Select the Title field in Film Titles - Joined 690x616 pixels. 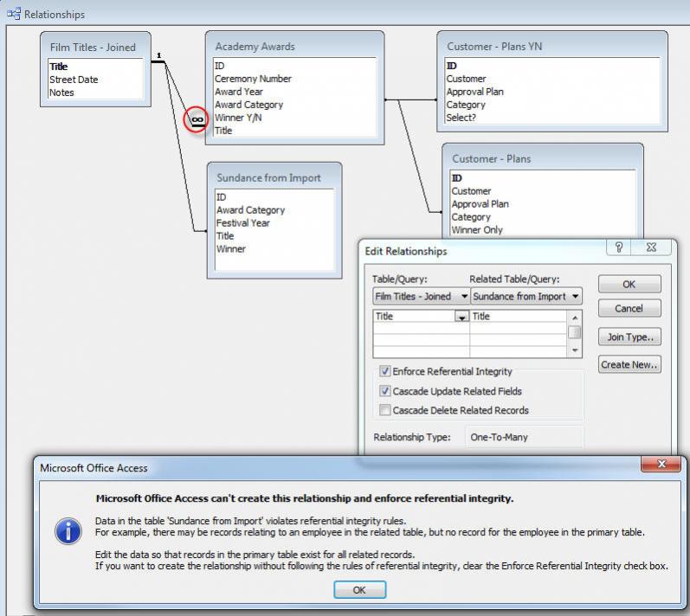pos(59,67)
